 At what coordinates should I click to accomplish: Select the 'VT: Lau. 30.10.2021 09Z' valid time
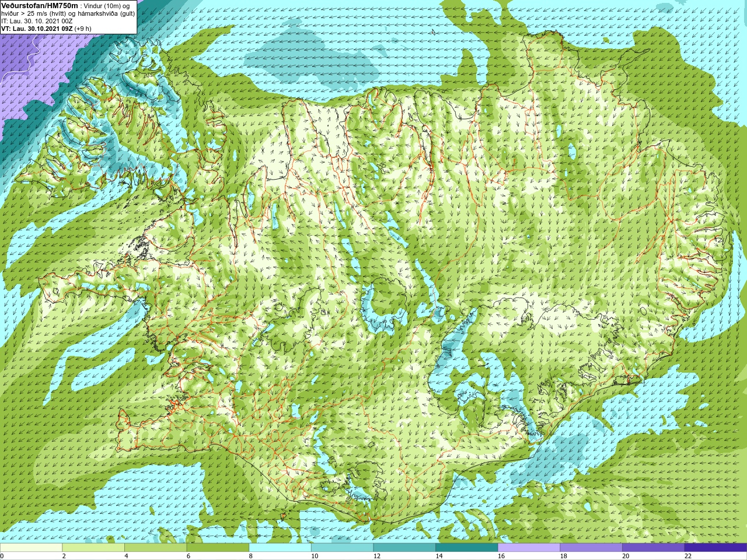(37, 29)
